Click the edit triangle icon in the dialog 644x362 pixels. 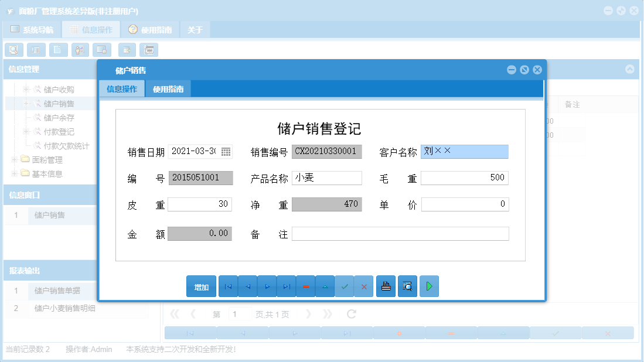point(325,286)
